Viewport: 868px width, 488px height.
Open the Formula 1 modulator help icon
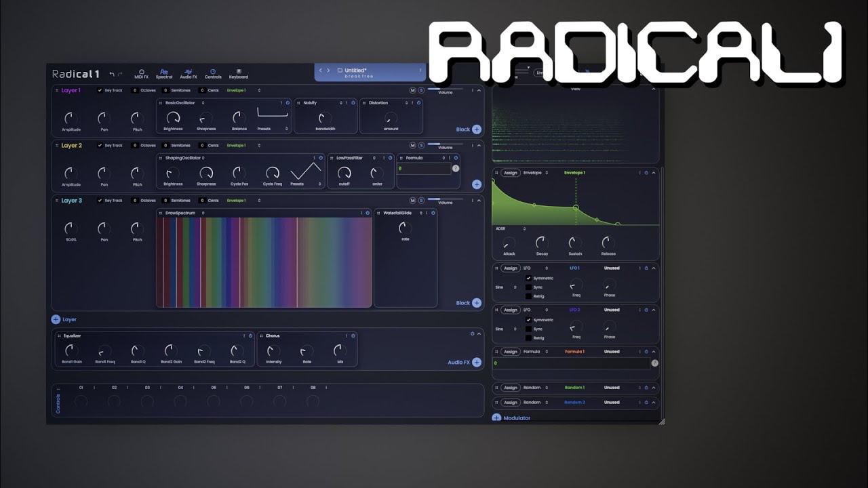[654, 363]
